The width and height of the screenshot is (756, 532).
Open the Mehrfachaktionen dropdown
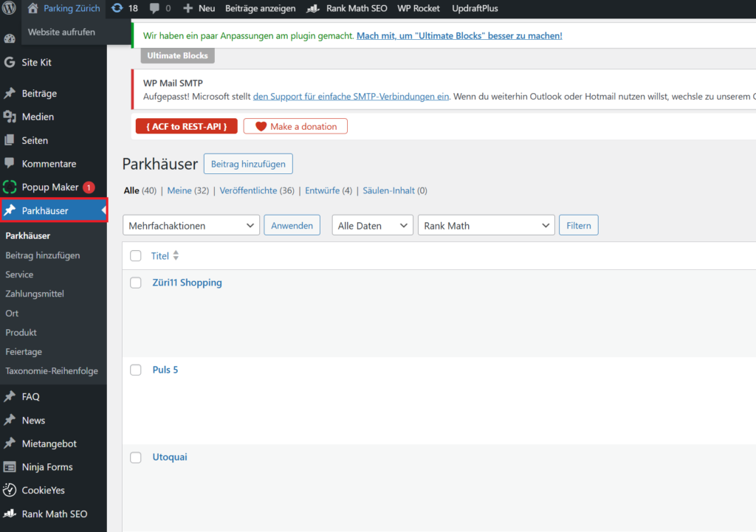tap(191, 226)
